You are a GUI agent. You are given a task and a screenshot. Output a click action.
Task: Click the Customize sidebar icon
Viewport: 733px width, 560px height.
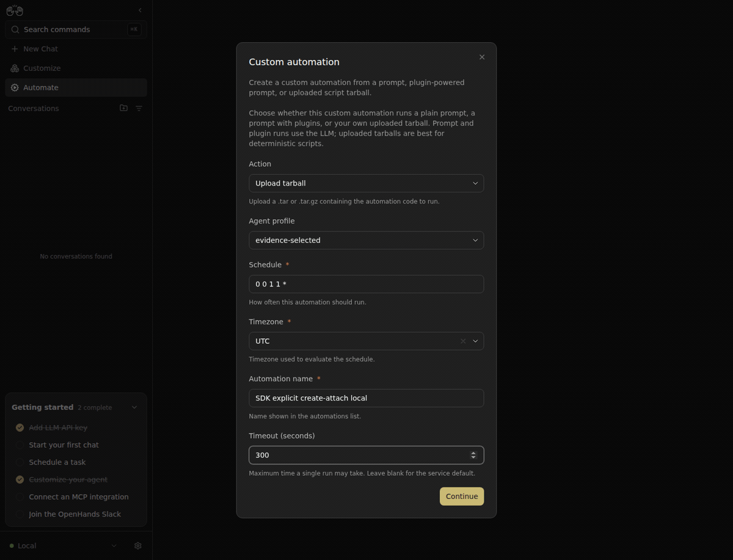[x=15, y=68]
